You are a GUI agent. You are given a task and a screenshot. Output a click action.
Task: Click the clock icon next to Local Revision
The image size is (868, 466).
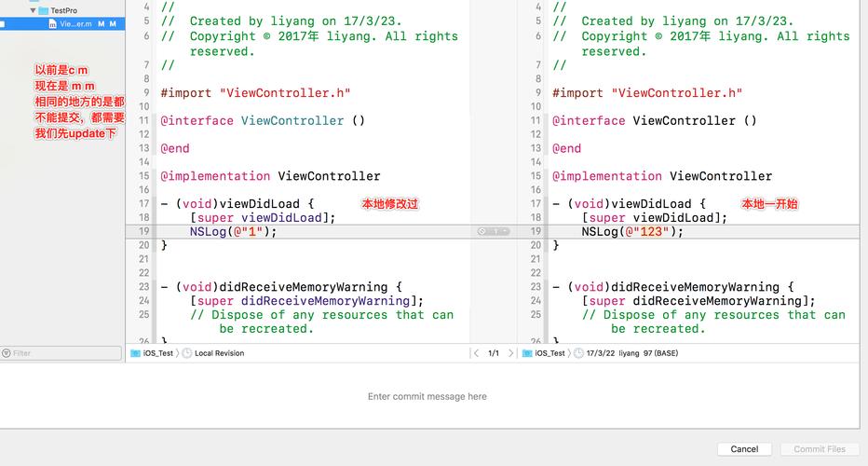click(187, 353)
